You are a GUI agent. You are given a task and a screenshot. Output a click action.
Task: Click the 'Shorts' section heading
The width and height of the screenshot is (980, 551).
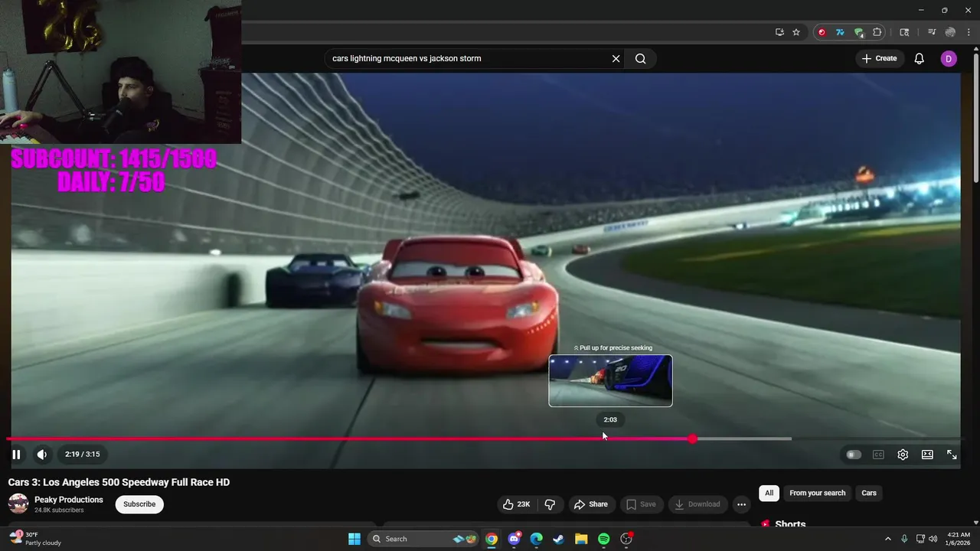[790, 524]
